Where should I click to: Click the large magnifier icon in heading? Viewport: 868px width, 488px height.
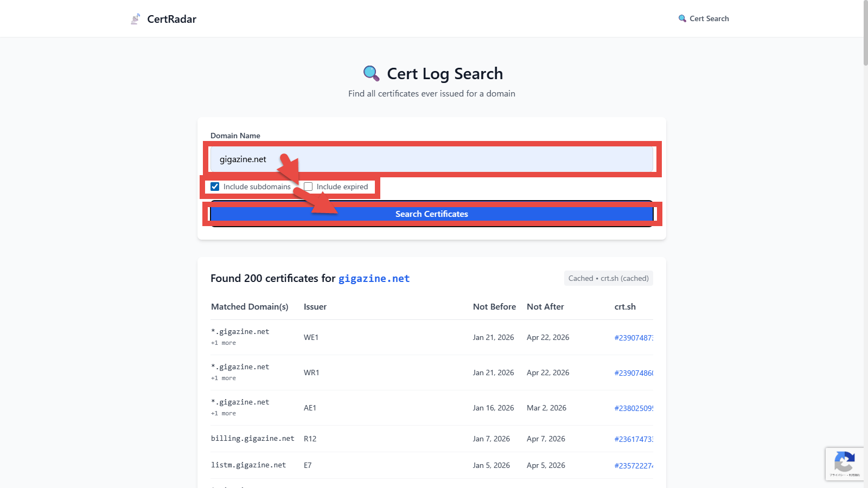tap(371, 73)
